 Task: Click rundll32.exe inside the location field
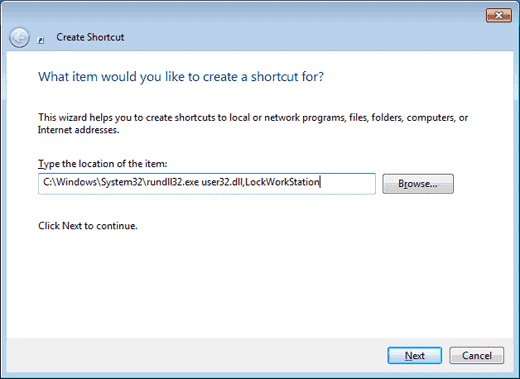(x=173, y=182)
